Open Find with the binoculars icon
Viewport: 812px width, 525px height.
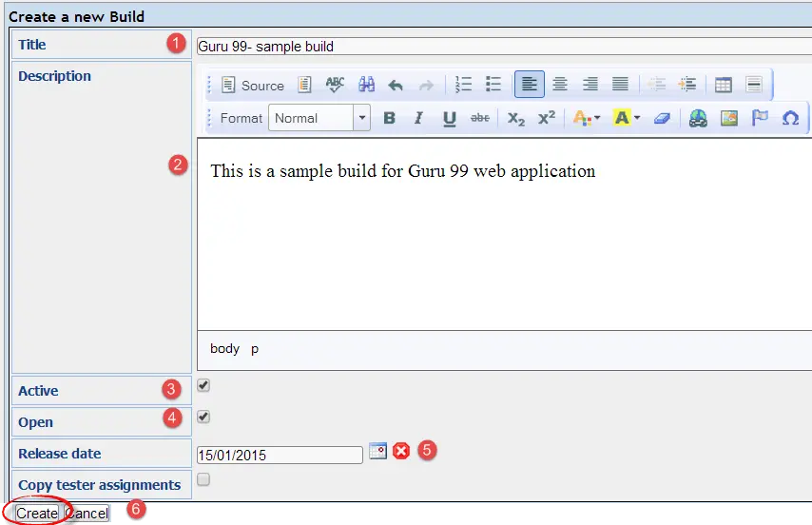coord(367,85)
